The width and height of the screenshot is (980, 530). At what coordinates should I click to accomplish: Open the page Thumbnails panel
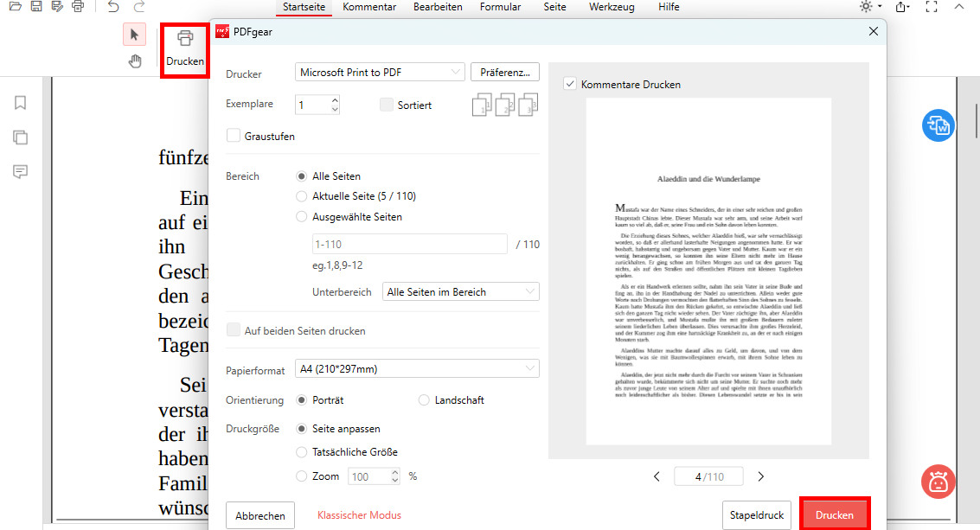pos(20,137)
